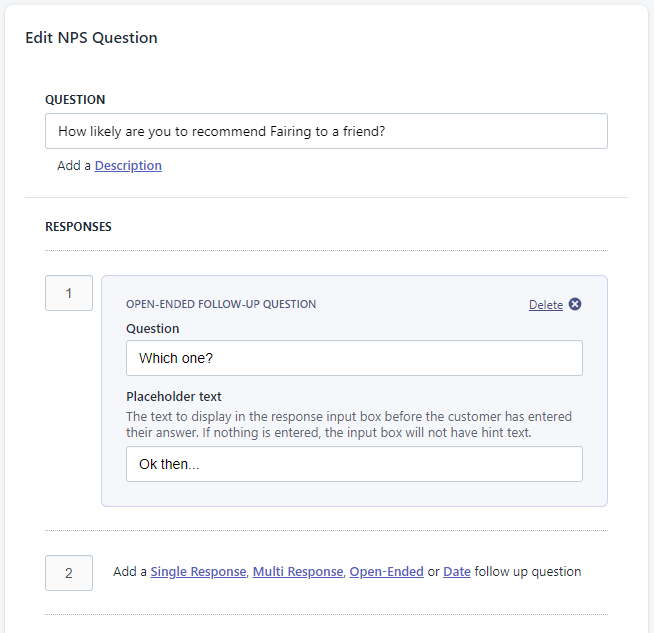Image resolution: width=654 pixels, height=633 pixels.
Task: Select the response number 2 box
Action: click(x=69, y=573)
